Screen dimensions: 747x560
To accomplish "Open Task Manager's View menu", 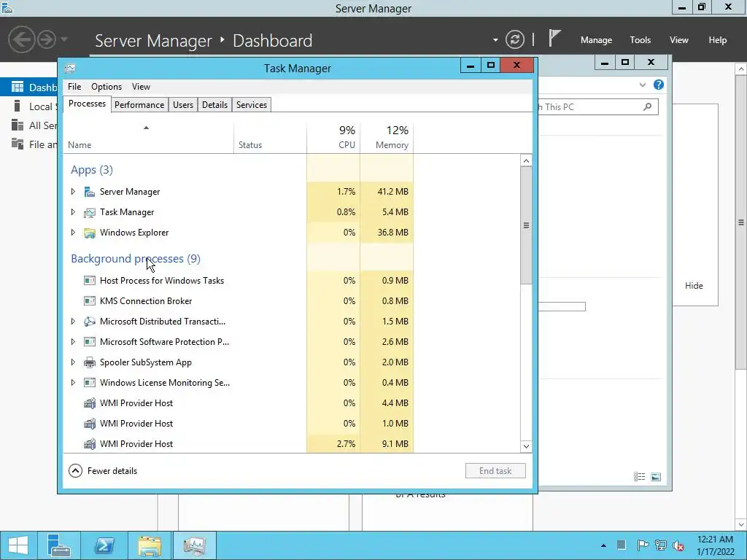I will click(x=141, y=87).
